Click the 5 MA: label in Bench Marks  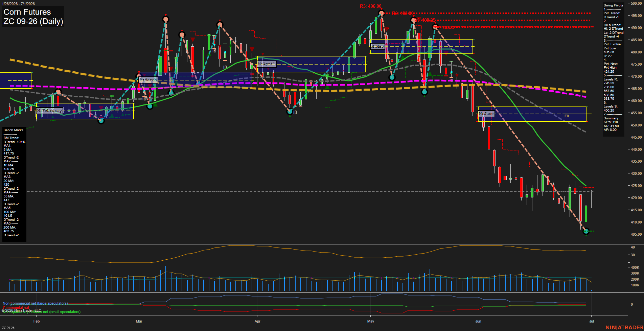coord(8,150)
